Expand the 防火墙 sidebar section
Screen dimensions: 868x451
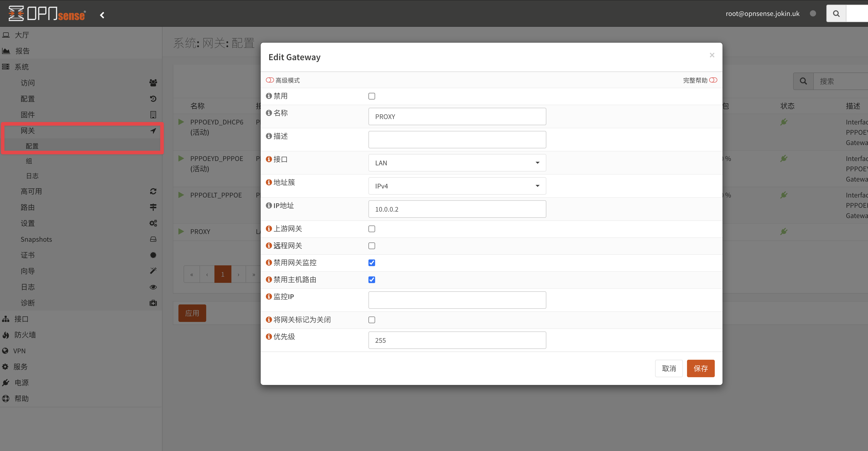click(81, 335)
